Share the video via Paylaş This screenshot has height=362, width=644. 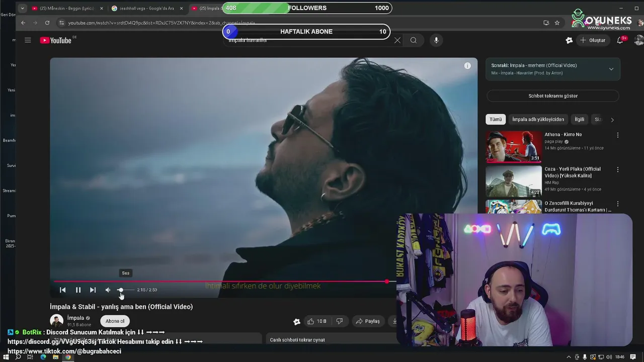point(368,321)
